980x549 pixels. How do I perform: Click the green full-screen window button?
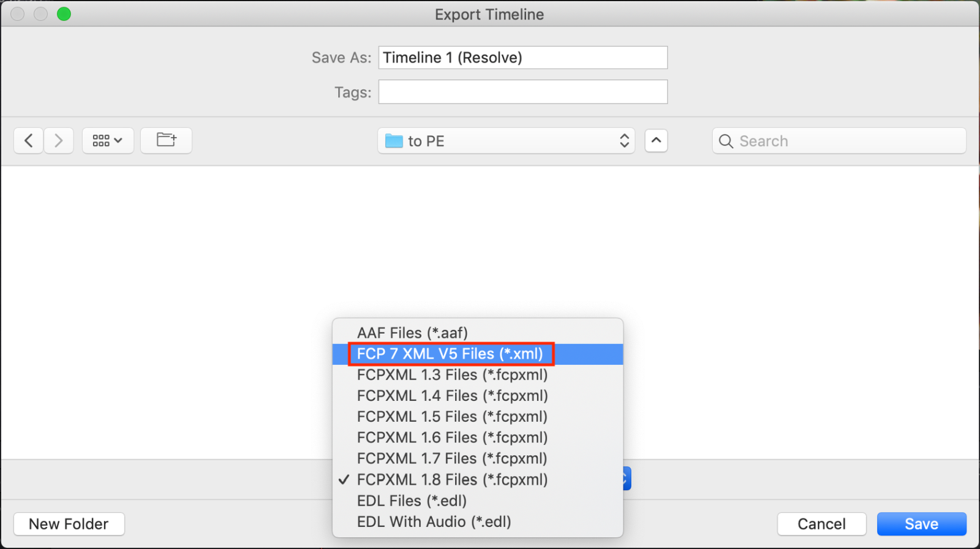coord(64,14)
